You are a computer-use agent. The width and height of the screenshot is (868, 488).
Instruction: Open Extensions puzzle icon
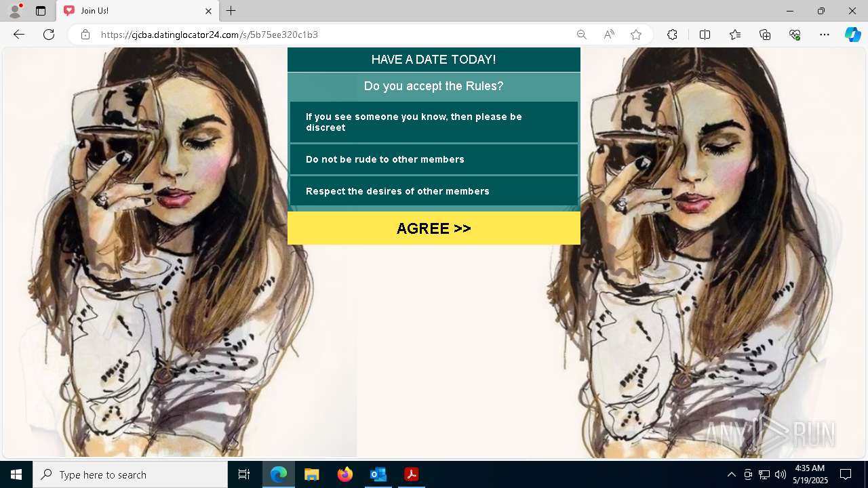(672, 35)
